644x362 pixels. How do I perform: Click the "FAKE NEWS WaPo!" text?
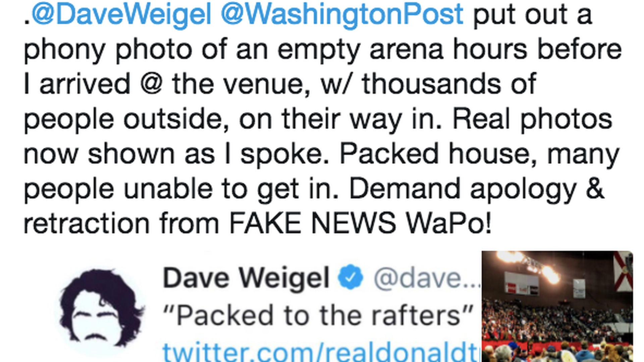pyautogui.click(x=360, y=224)
